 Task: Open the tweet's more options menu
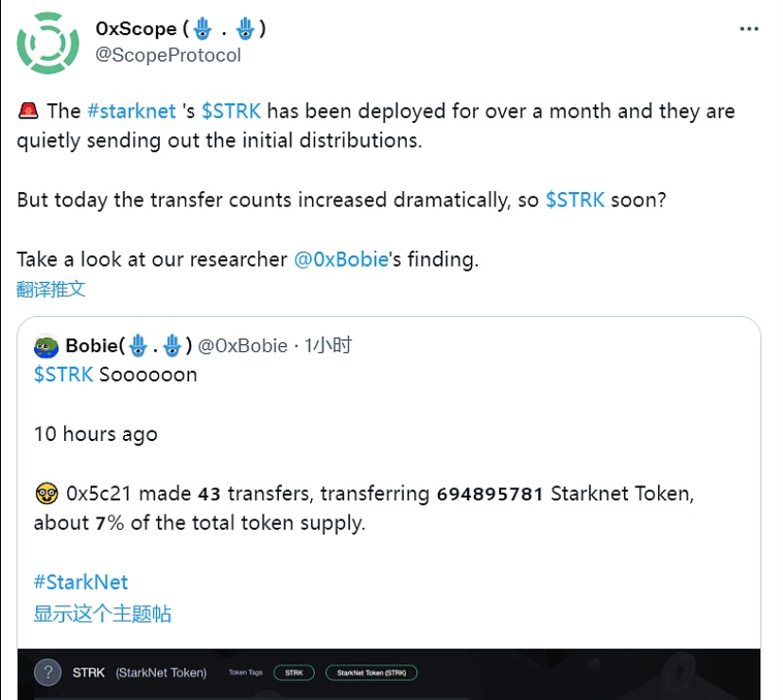click(x=749, y=29)
